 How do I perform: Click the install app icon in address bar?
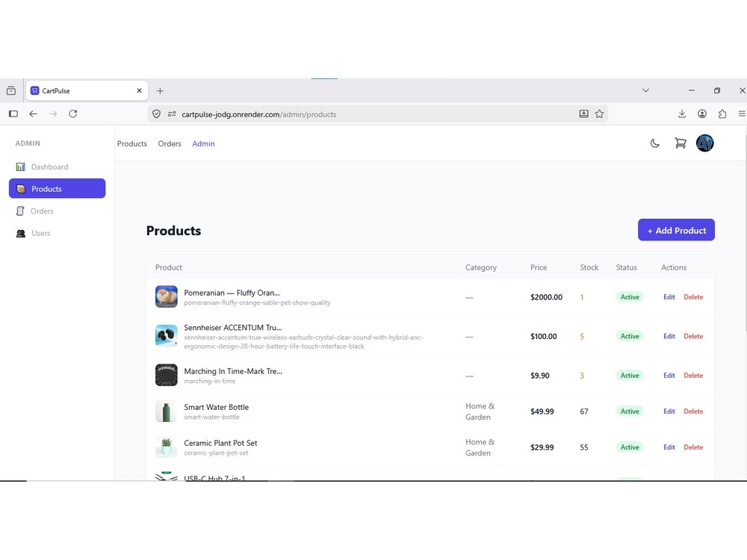tap(583, 113)
